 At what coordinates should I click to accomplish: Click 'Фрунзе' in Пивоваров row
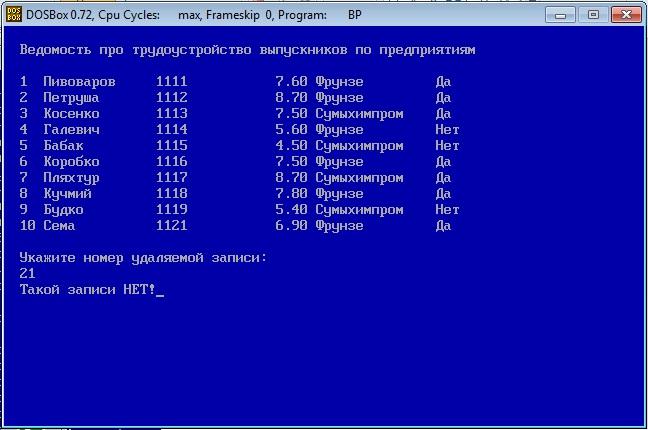point(339,82)
